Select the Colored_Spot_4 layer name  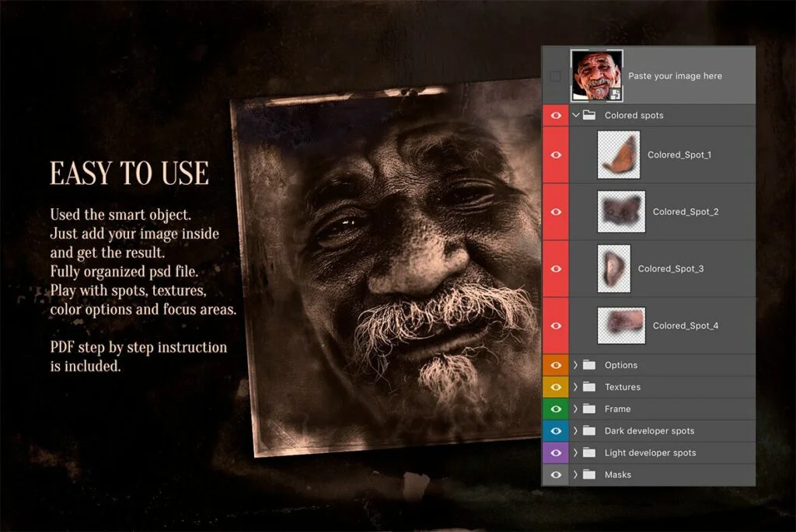point(685,326)
